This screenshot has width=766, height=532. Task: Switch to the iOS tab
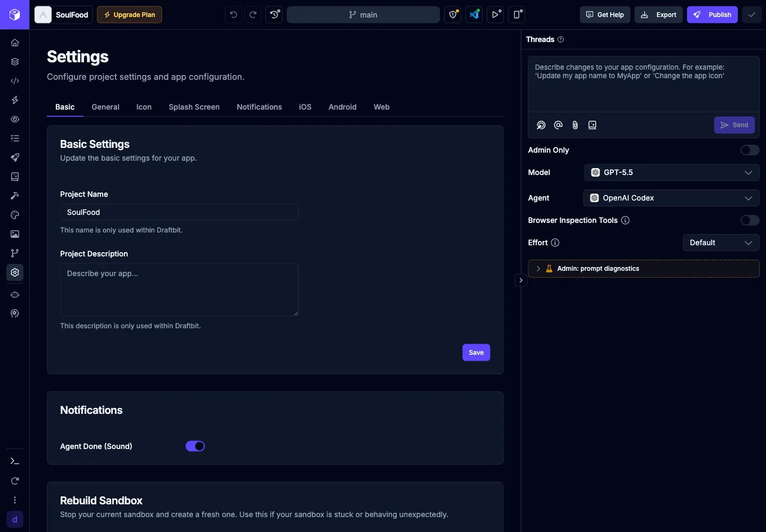[305, 107]
